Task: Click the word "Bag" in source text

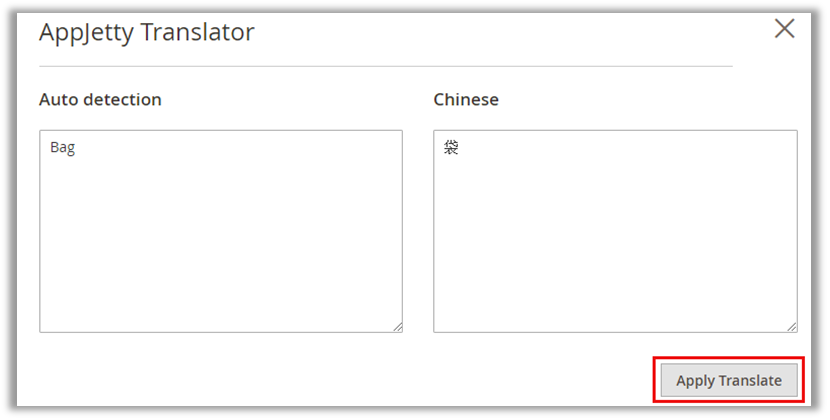Action: coord(62,148)
